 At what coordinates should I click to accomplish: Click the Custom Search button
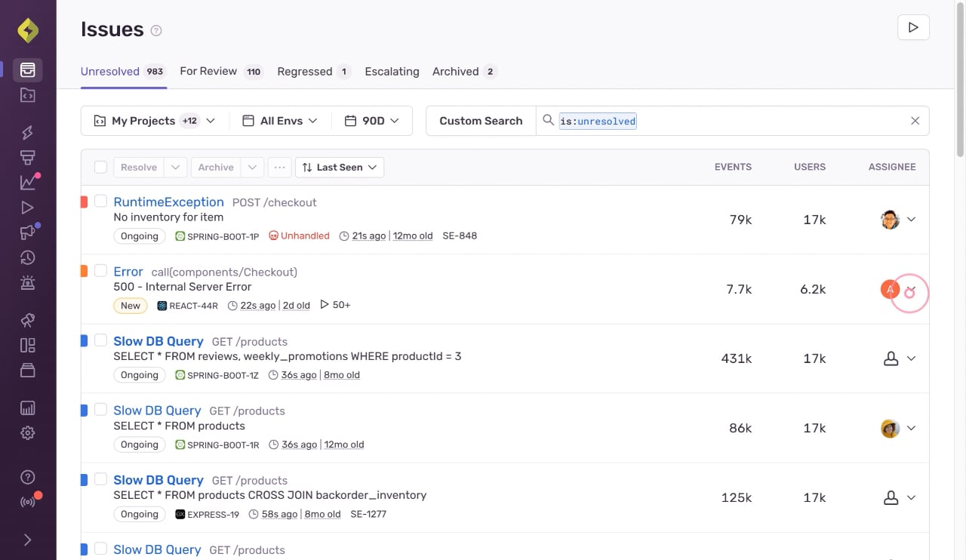(481, 121)
